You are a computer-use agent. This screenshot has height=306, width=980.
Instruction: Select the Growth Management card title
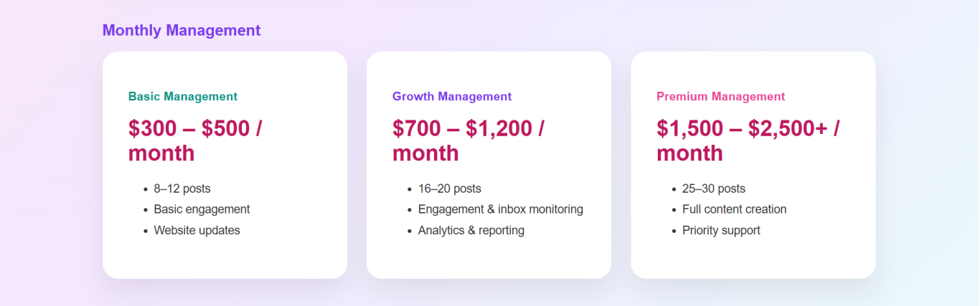pyautogui.click(x=452, y=96)
